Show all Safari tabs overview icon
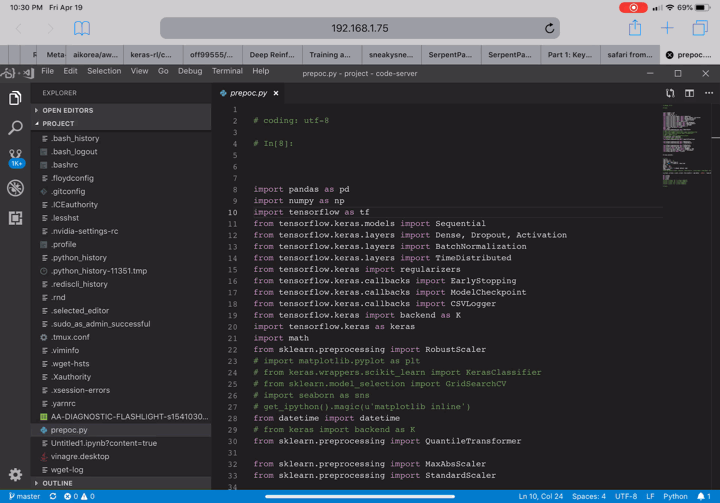720x503 pixels. click(x=700, y=28)
